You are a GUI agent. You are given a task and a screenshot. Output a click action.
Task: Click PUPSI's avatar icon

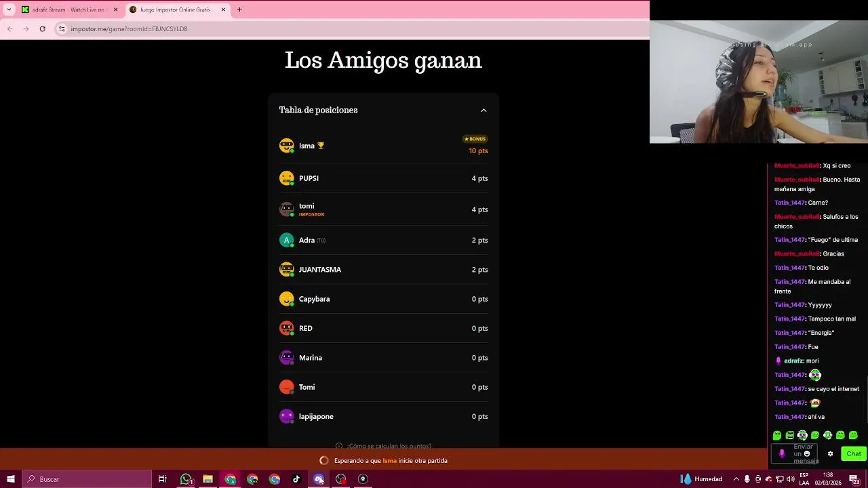click(287, 178)
